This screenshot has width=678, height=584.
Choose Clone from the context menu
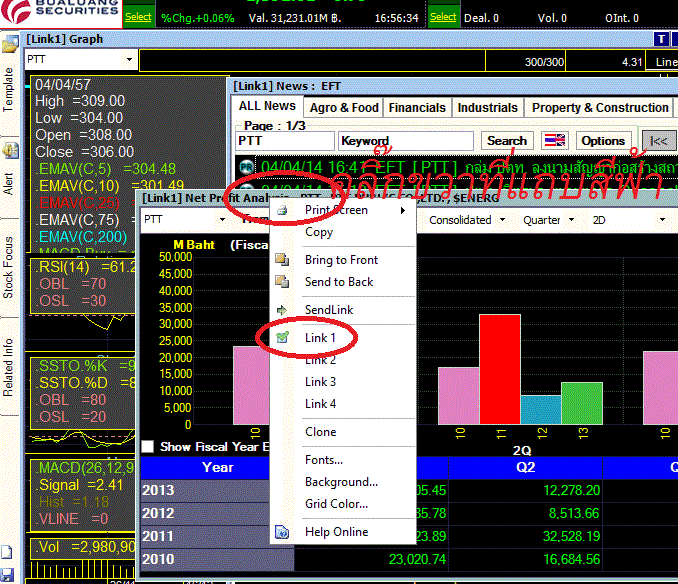tap(320, 432)
